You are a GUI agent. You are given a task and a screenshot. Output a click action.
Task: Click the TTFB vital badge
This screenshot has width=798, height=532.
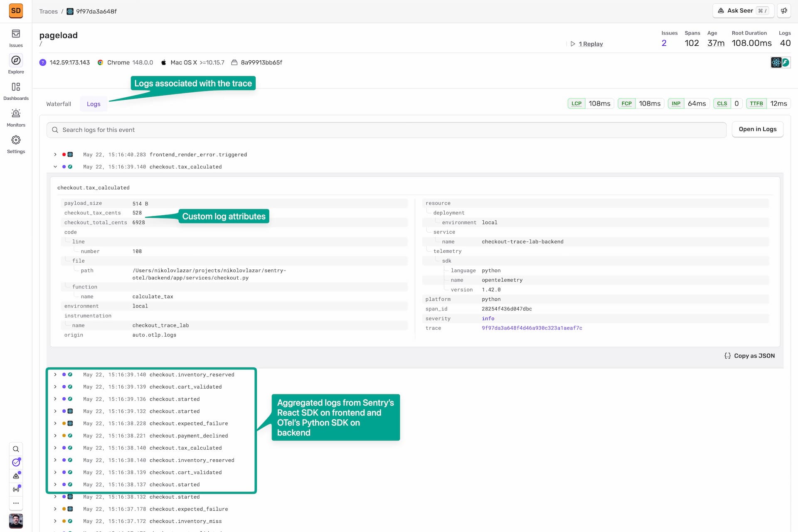coord(768,103)
